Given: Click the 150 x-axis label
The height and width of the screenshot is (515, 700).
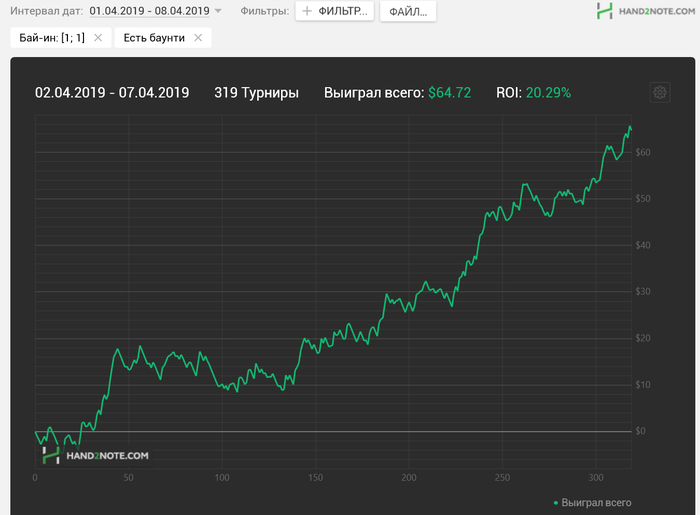Looking at the screenshot, I should 316,478.
